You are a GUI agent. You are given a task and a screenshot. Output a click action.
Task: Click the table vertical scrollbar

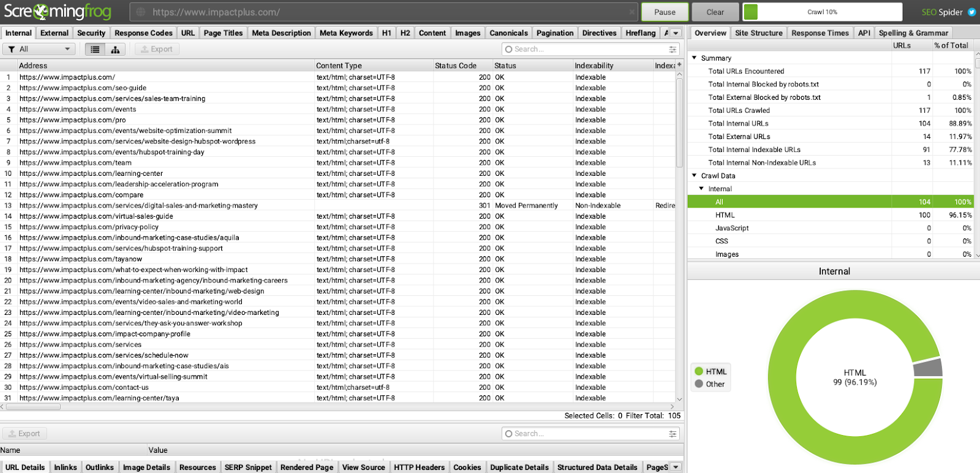[679, 123]
